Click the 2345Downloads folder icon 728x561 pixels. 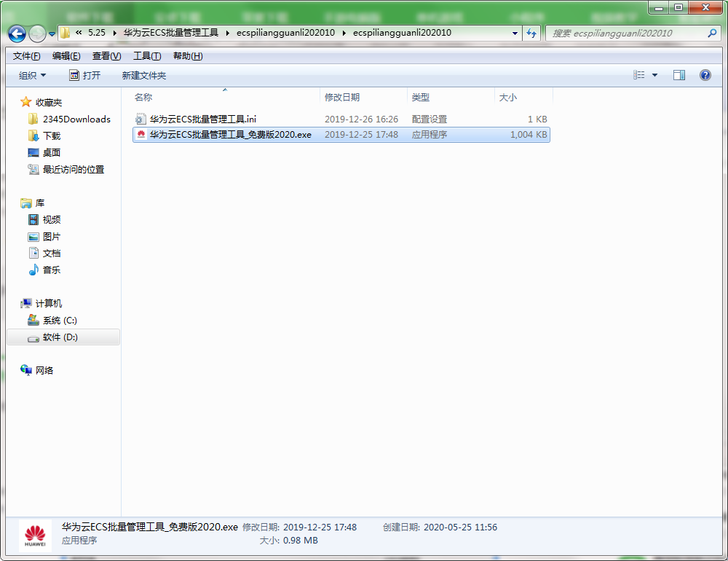tap(33, 119)
